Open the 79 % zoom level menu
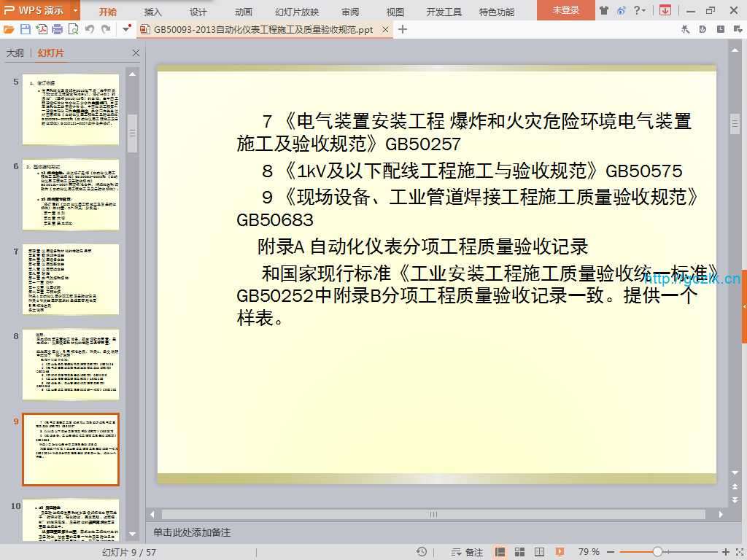 point(589,552)
